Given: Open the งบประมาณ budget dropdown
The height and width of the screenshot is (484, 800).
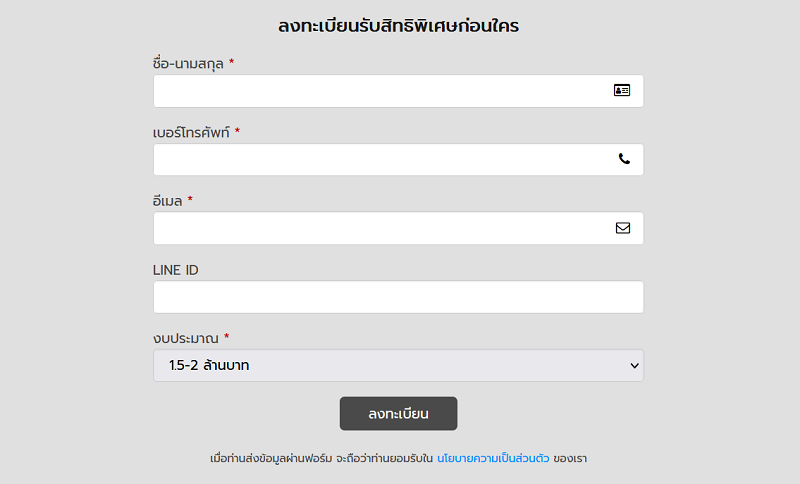Looking at the screenshot, I should [398, 366].
